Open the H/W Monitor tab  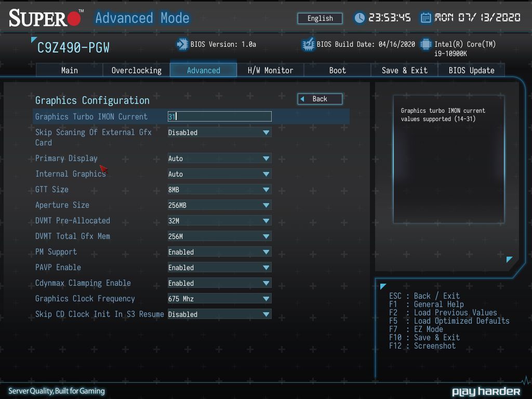270,70
